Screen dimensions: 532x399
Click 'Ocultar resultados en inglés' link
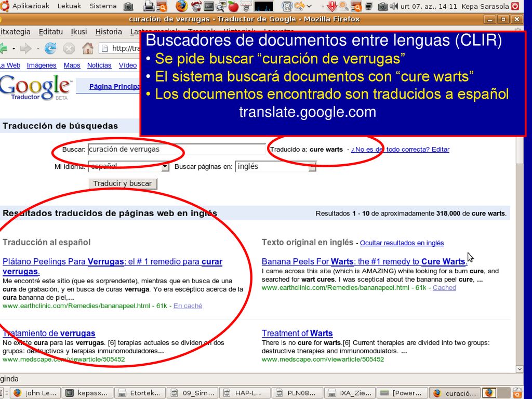coord(402,243)
